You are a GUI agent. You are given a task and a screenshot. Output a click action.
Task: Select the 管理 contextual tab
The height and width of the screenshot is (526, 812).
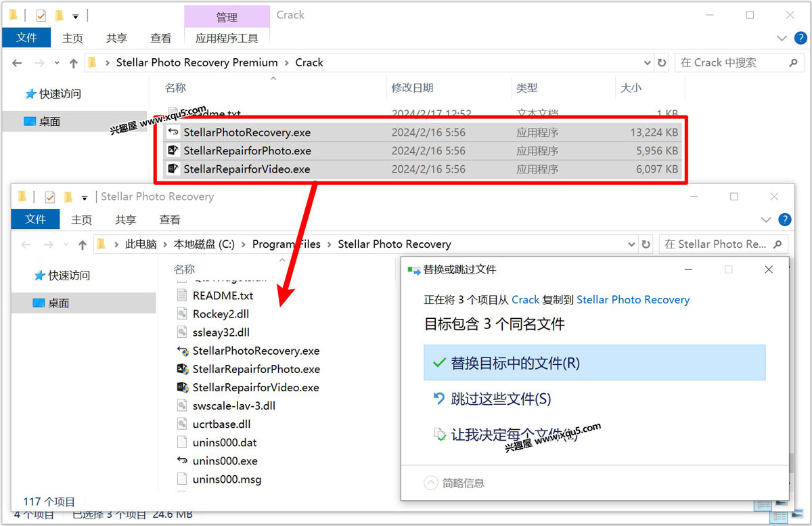(x=227, y=17)
